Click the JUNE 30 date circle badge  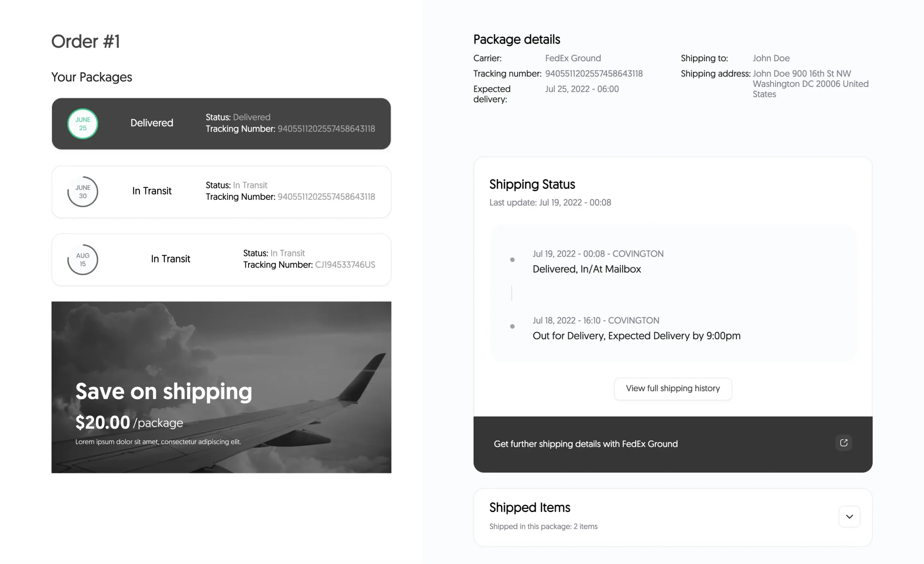click(83, 191)
